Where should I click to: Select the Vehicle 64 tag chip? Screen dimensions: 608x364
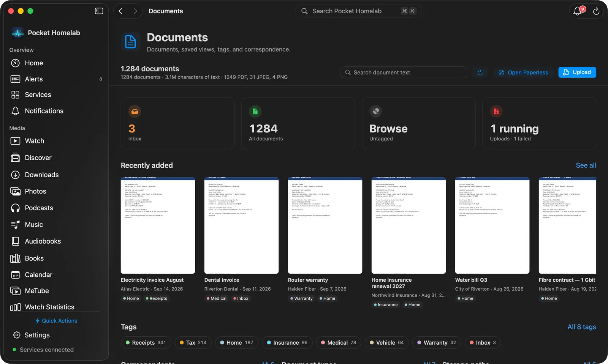click(x=387, y=343)
